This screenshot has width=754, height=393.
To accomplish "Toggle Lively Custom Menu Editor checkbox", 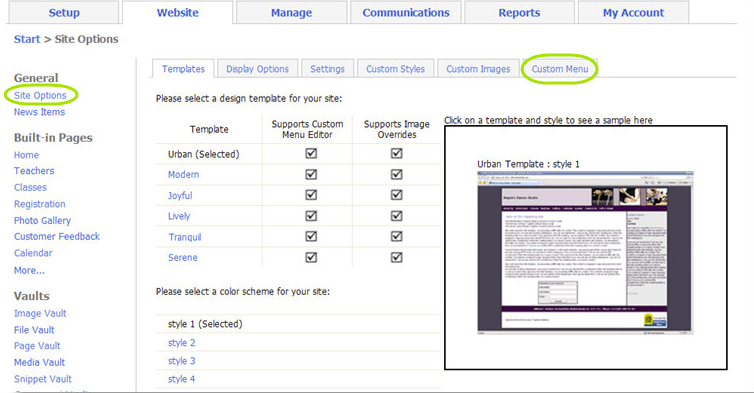I will click(311, 216).
